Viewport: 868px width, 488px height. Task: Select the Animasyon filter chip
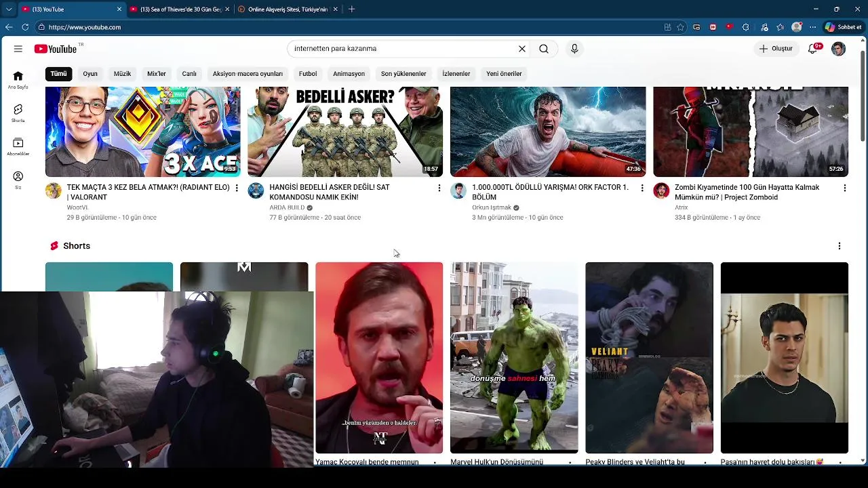coord(349,74)
